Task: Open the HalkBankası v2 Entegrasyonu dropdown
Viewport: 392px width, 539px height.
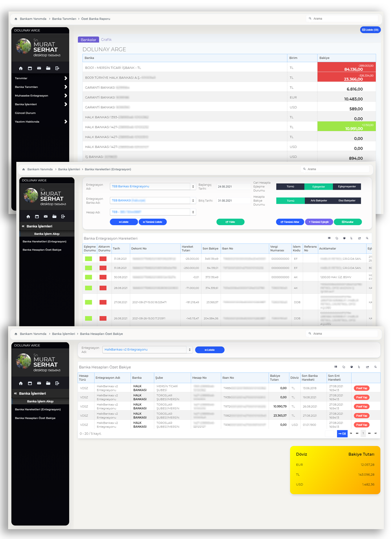Action: tap(147, 349)
